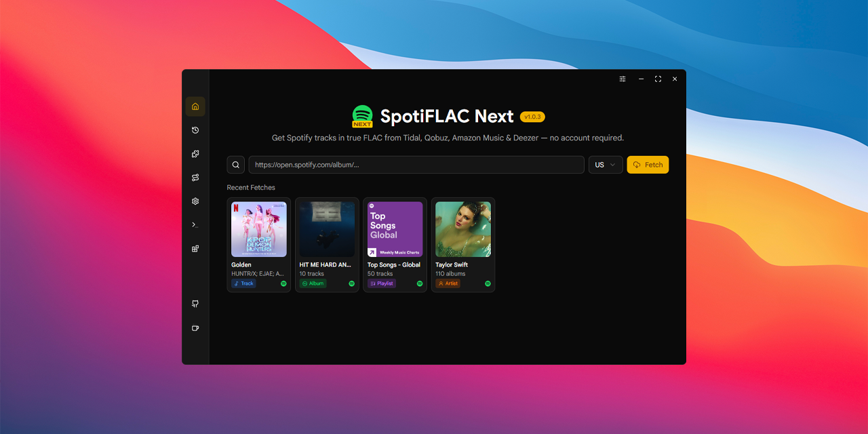Click the magnifier search icon beside the URL field
The height and width of the screenshot is (434, 868).
coord(235,164)
